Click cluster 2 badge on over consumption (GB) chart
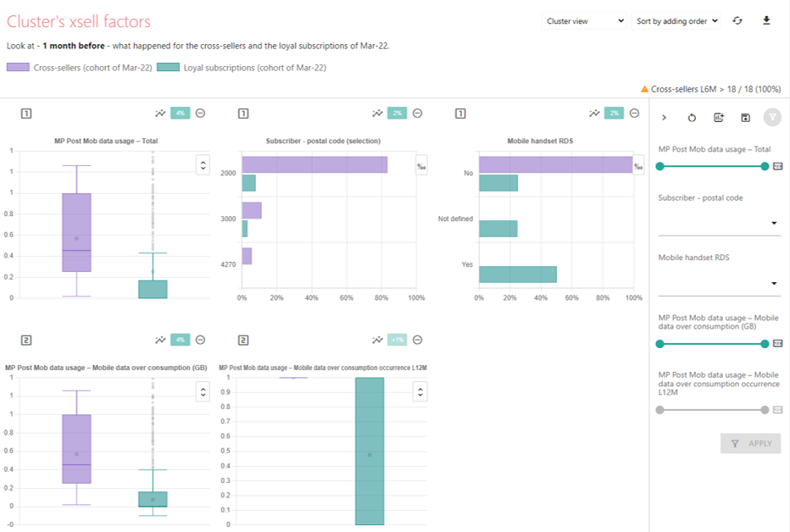This screenshot has width=790, height=532. pyautogui.click(x=26, y=341)
